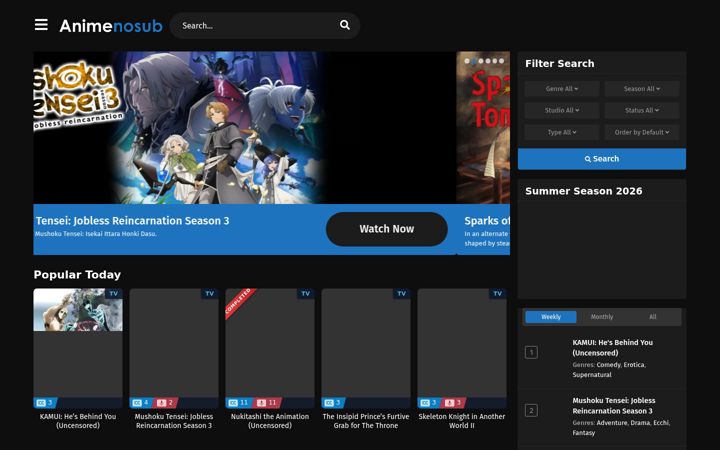
Task: Click the Erotica genre link
Action: [x=634, y=365]
